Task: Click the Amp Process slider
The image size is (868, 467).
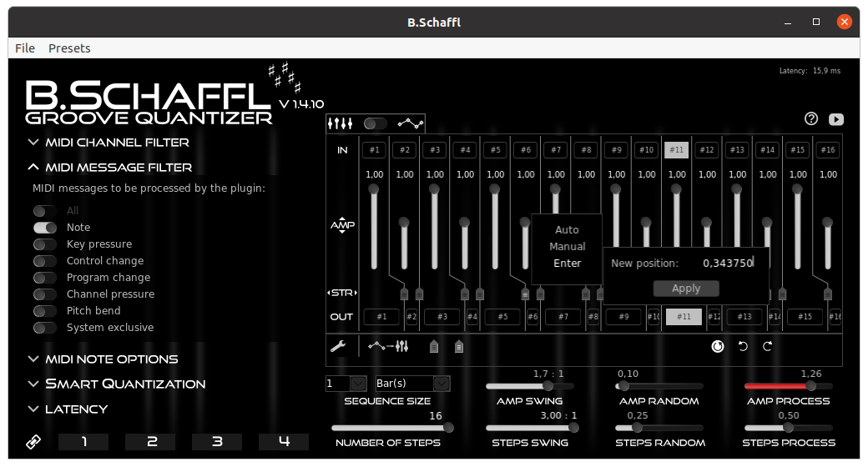Action: click(788, 387)
